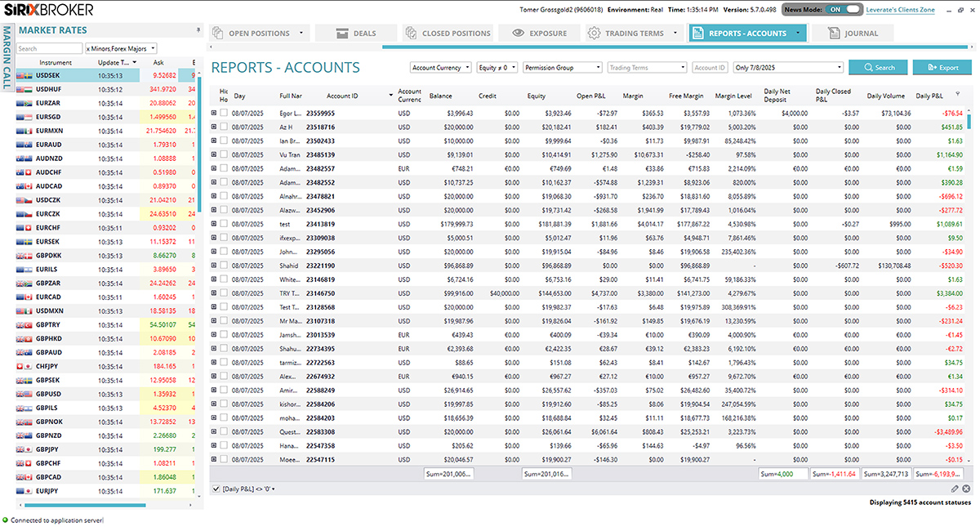Click the filter funnel icon in table header

click(957, 95)
